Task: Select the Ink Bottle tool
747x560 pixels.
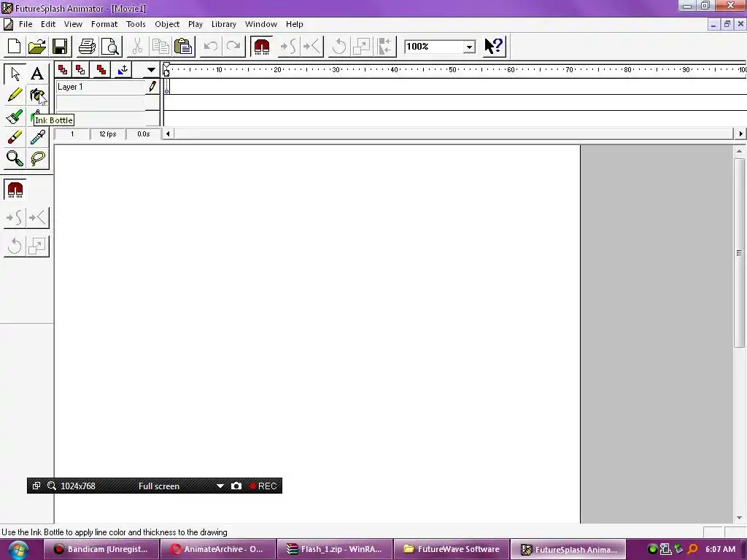Action: (37, 96)
